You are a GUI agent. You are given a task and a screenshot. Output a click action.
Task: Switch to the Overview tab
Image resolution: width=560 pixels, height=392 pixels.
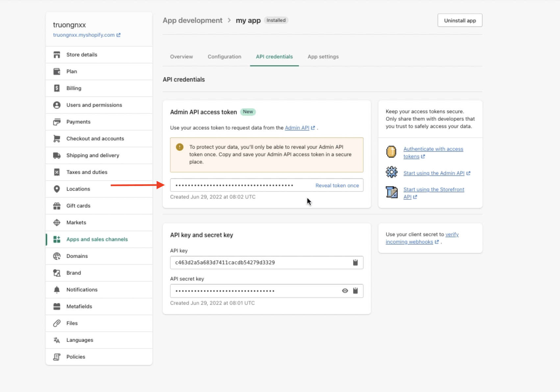pyautogui.click(x=182, y=57)
